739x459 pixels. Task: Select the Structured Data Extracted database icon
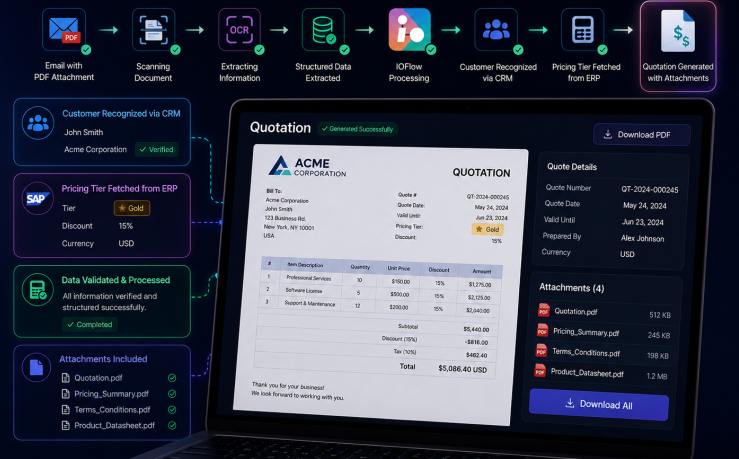point(323,29)
